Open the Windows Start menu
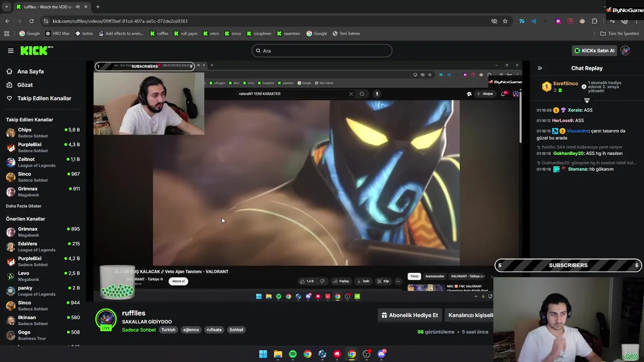Image resolution: width=644 pixels, height=362 pixels. tap(263, 354)
